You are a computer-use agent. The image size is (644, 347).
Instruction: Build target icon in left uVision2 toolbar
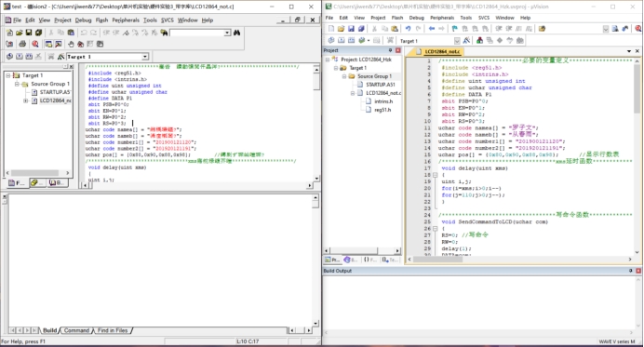(x=19, y=56)
